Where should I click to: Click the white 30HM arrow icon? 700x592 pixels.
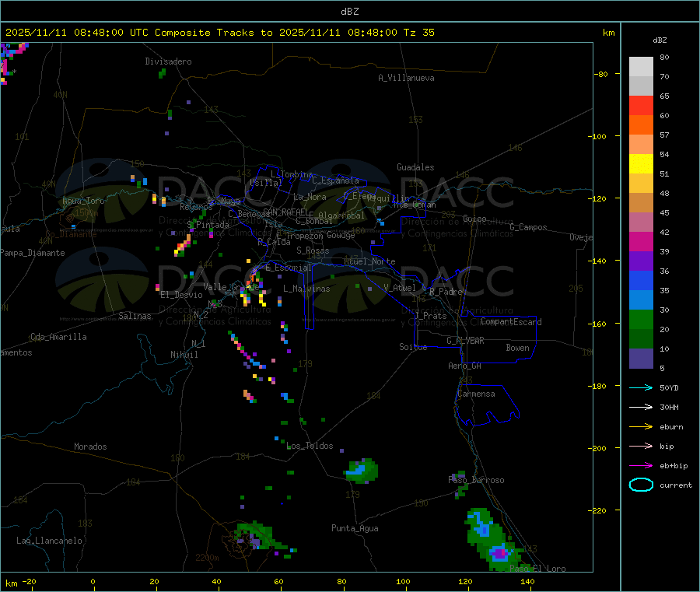coord(641,407)
